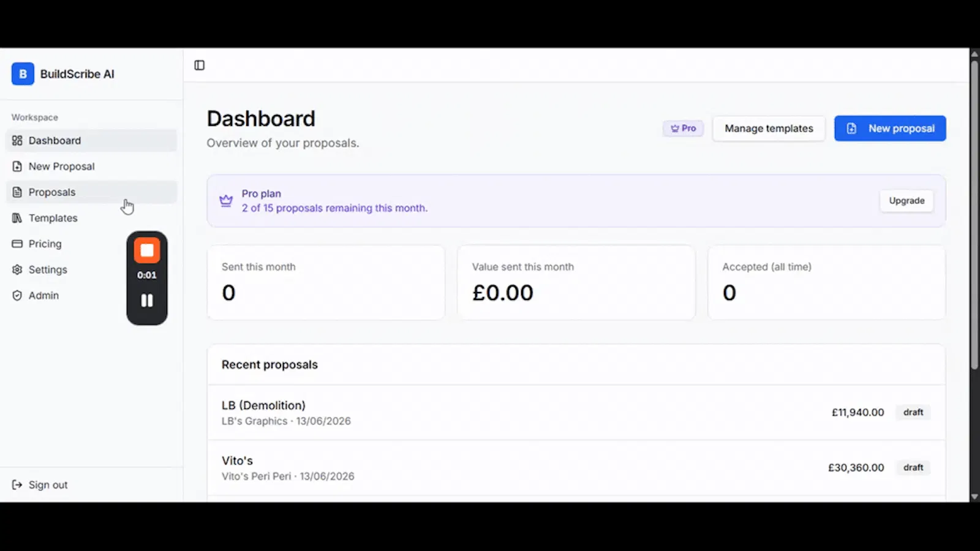Image resolution: width=980 pixels, height=551 pixels.
Task: Click the Settings gear icon
Action: click(x=17, y=269)
